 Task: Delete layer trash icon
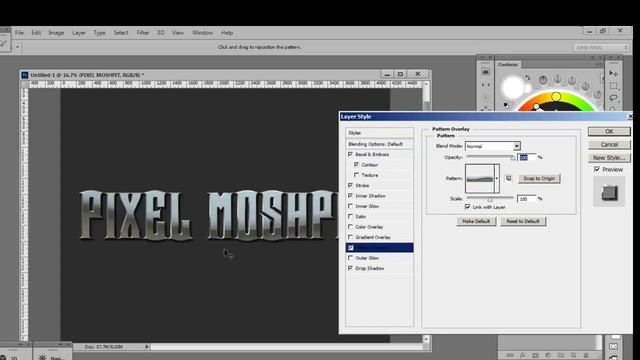tap(586, 355)
